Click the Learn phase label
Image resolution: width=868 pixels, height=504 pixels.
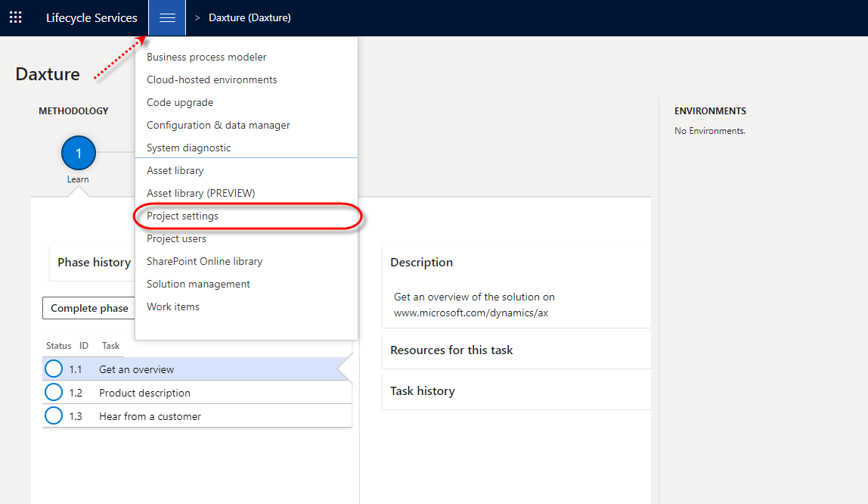click(78, 179)
